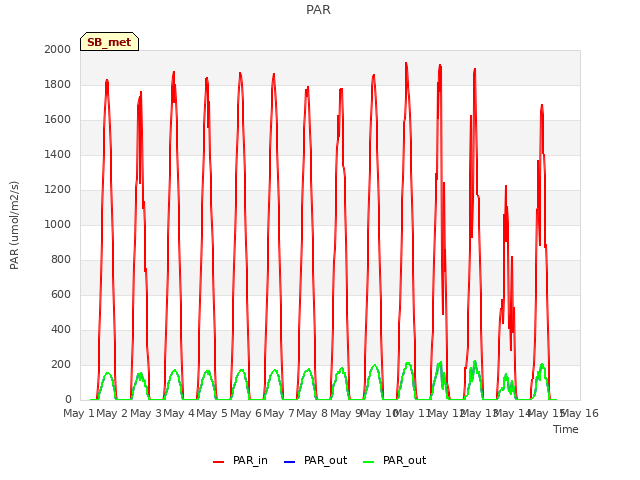This screenshot has width=640, height=480.
Task: Click the green PAR_out legend entry
Action: pyautogui.click(x=394, y=460)
